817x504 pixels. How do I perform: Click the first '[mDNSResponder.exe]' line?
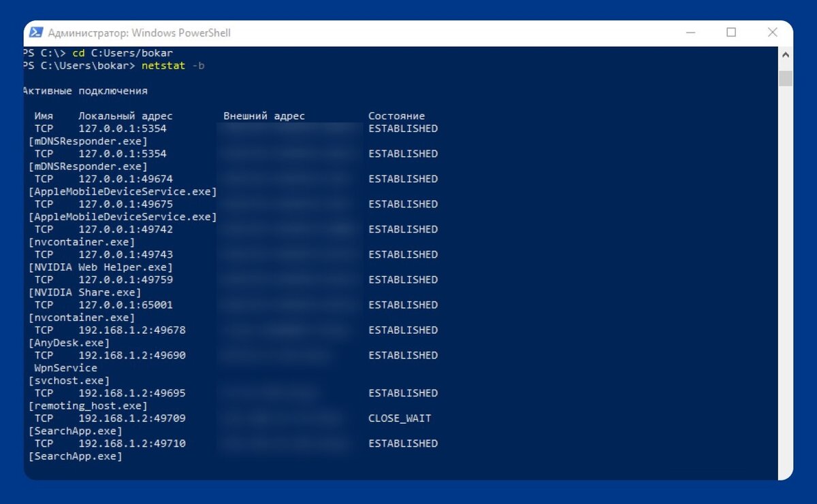point(88,141)
